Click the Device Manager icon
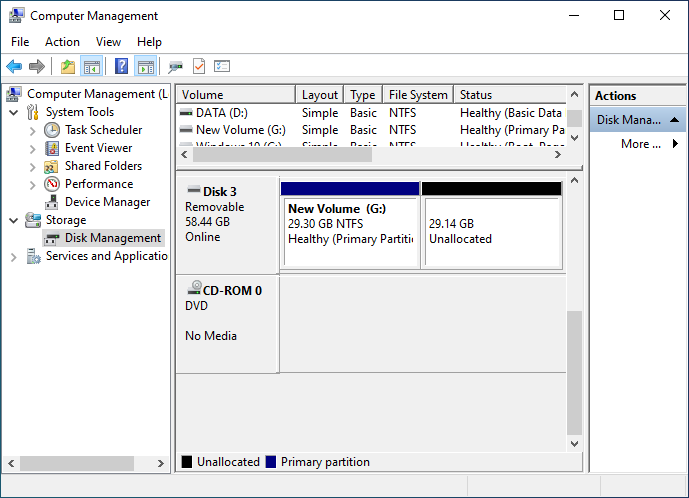The image size is (689, 498). pos(52,202)
